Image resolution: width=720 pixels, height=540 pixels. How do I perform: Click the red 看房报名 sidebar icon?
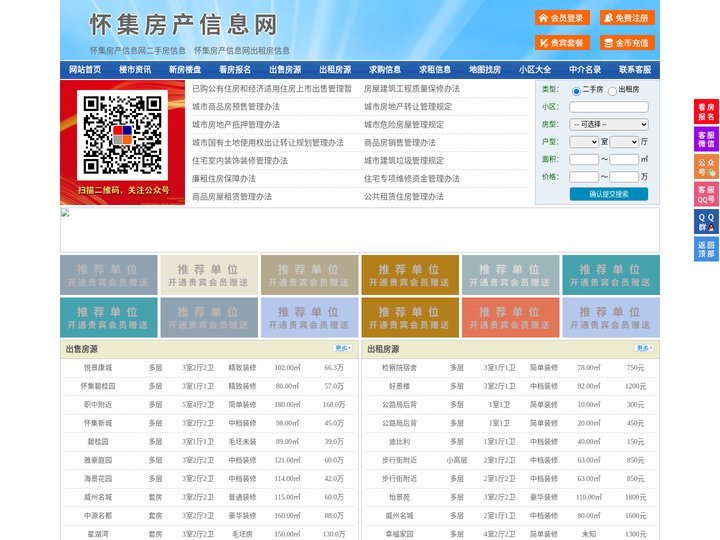(706, 112)
